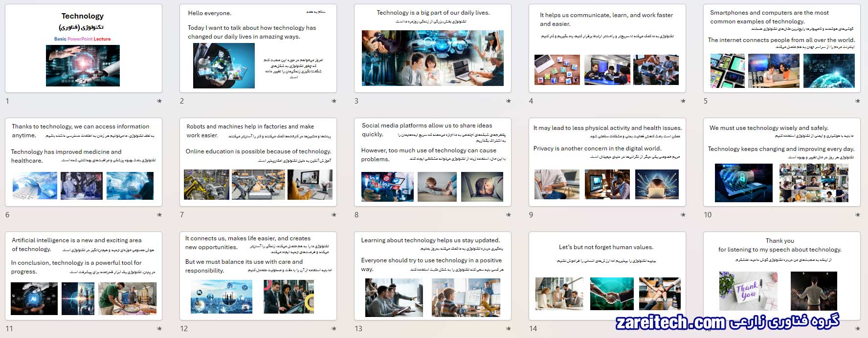Click the transition star icon under slide 7
The height and width of the screenshot is (338, 868).
pyautogui.click(x=334, y=215)
